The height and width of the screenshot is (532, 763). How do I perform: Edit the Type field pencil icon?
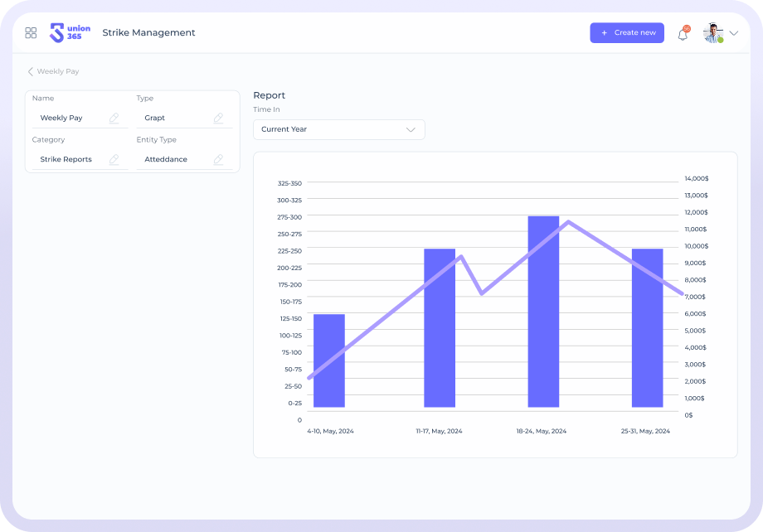tap(218, 118)
